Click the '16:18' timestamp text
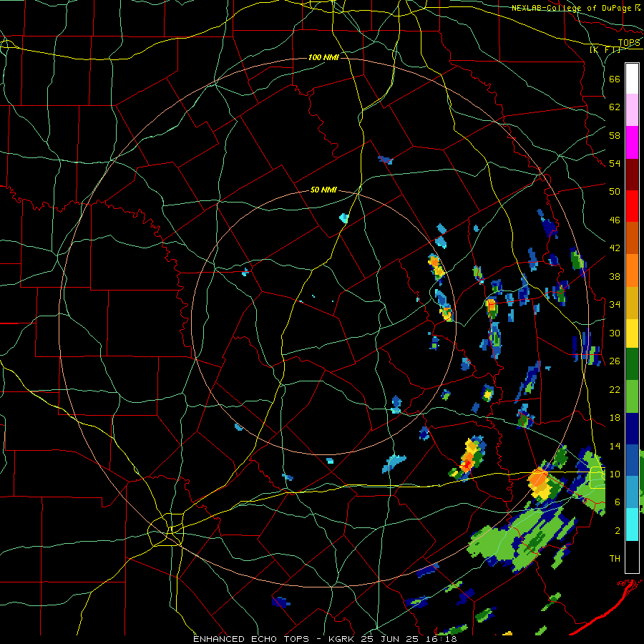This screenshot has height=644, width=644. point(442,639)
